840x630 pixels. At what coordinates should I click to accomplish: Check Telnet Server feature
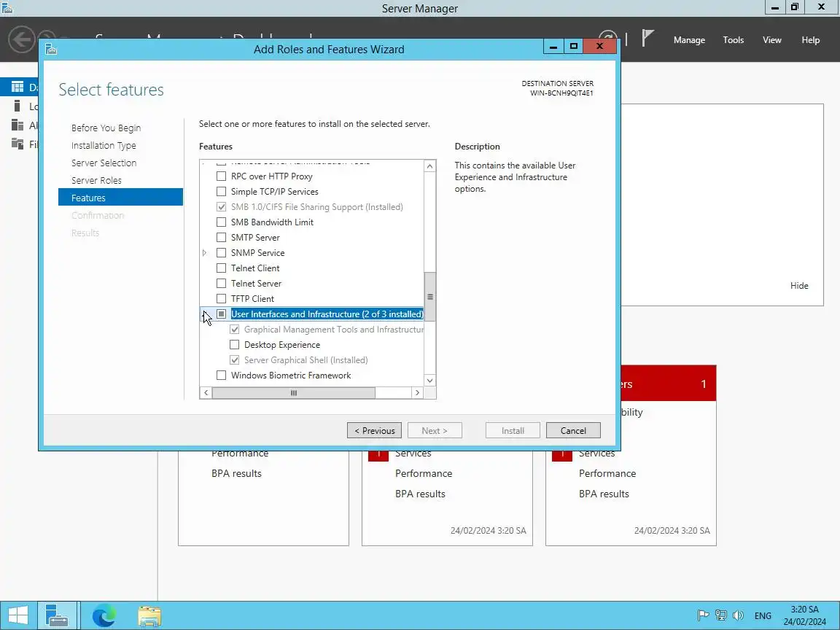[221, 284]
